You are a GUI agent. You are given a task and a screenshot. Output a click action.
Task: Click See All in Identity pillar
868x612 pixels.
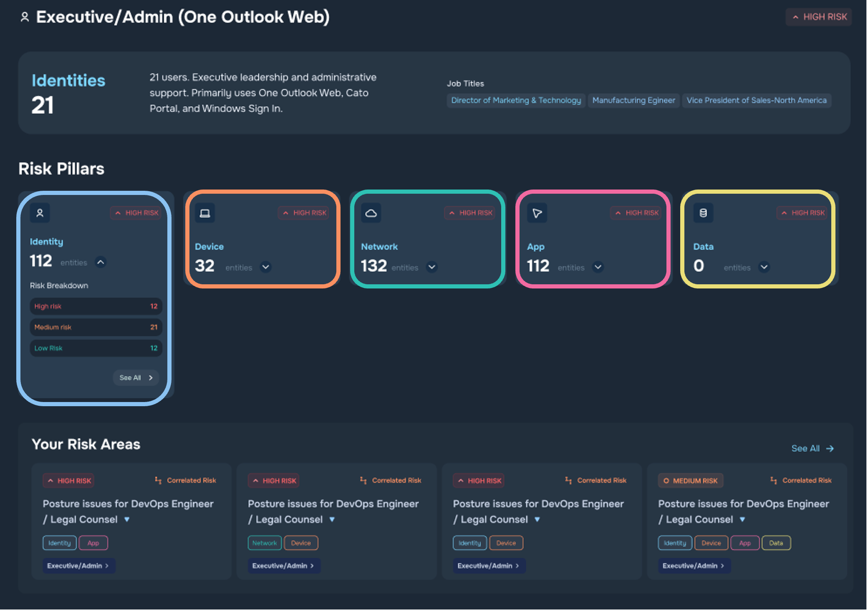(x=136, y=378)
